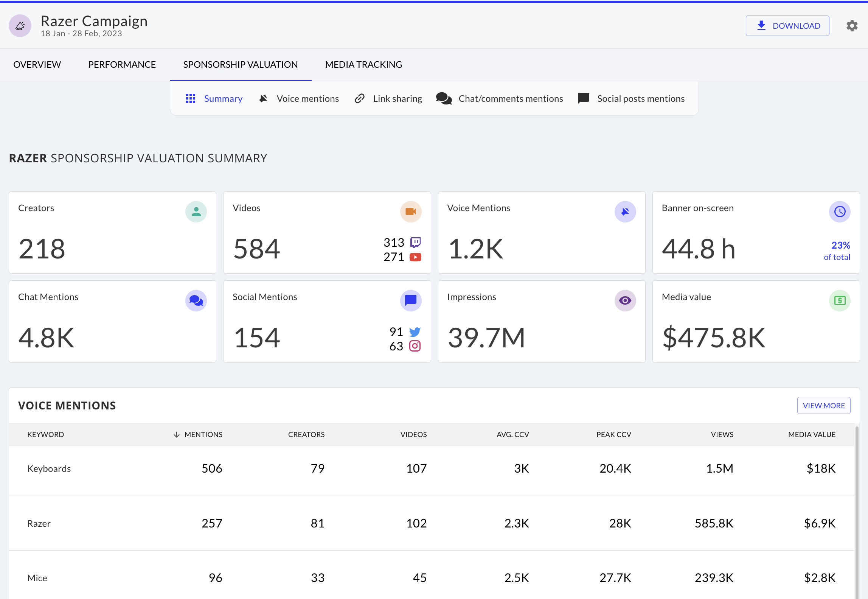The image size is (868, 599).
Task: Click the Social posts mentions message icon
Action: point(584,98)
